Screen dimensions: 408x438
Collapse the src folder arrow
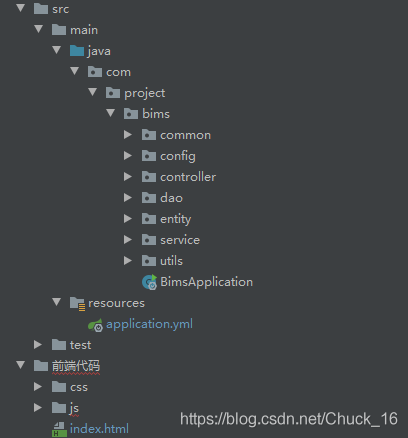tap(21, 8)
